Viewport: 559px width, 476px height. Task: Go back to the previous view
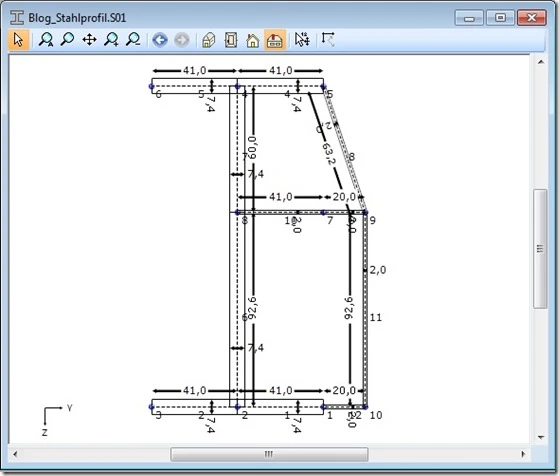click(x=160, y=40)
